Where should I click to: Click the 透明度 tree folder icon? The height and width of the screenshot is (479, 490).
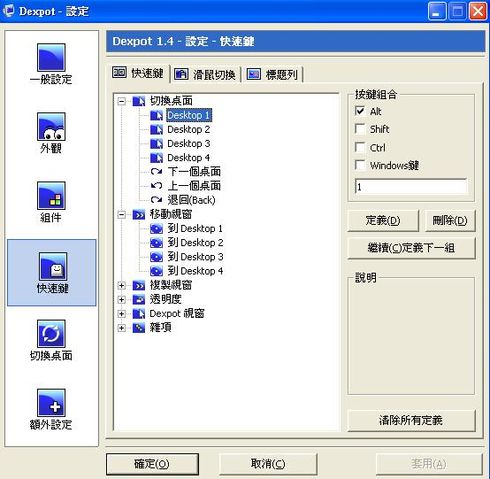(139, 299)
